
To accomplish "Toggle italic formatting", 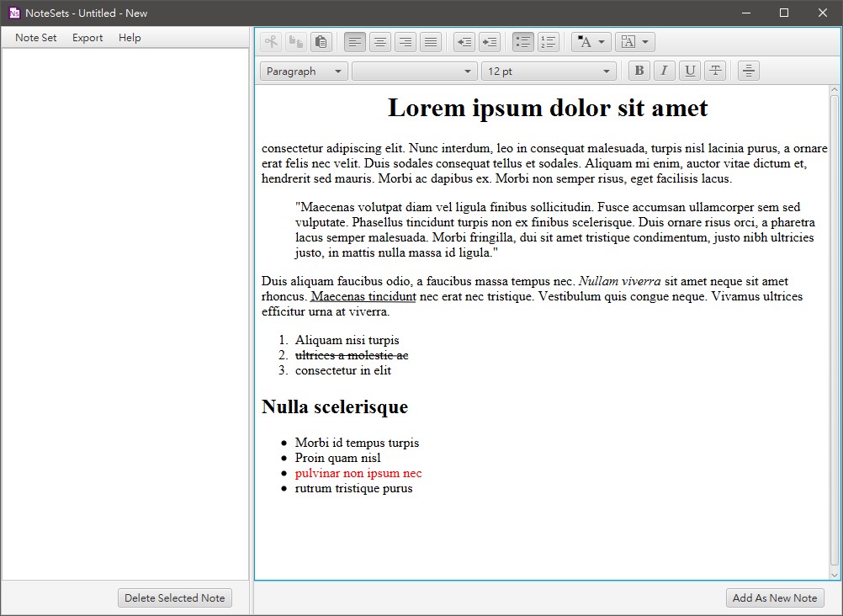I will pos(665,72).
